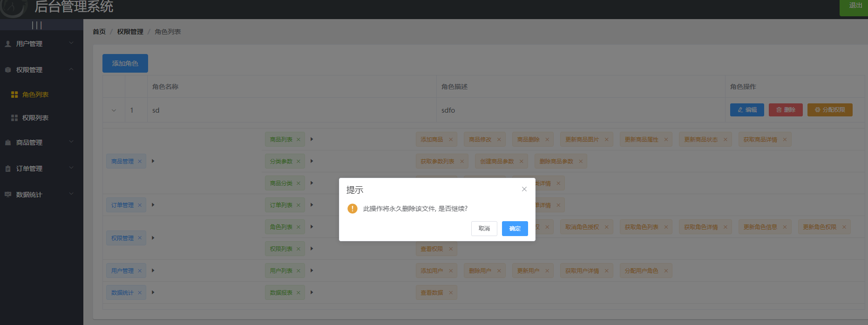The width and height of the screenshot is (868, 325).
Task: Collapse the expanded row for role sd
Action: coord(114,110)
